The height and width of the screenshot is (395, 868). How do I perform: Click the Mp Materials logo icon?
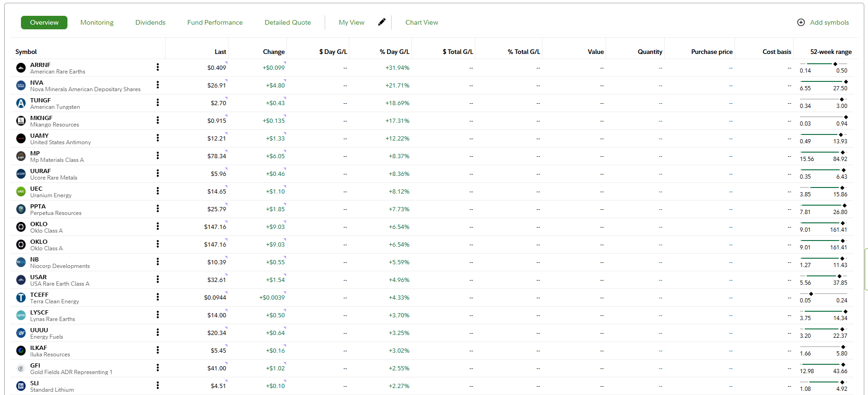21,156
